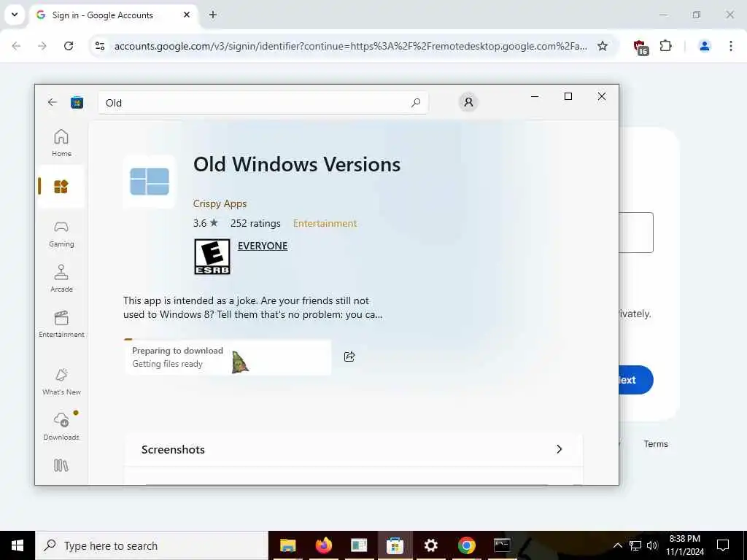Open Chrome three-dot menu
The image size is (747, 560).
(x=730, y=46)
